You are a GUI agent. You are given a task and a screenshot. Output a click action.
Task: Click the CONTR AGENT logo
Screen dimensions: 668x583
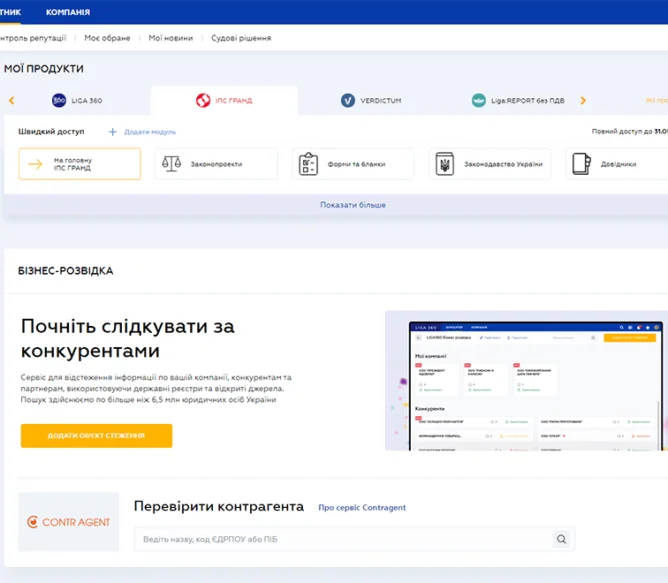point(69,522)
